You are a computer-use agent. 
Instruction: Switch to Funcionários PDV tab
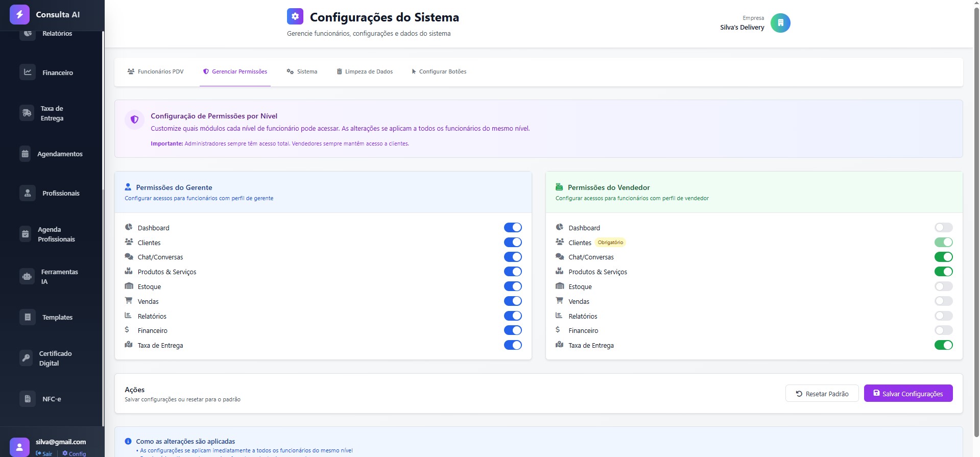tap(155, 71)
